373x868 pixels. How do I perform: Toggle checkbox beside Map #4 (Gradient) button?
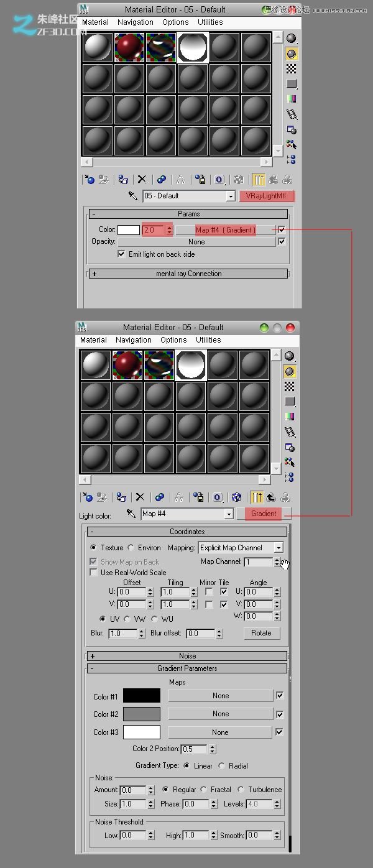tap(282, 229)
